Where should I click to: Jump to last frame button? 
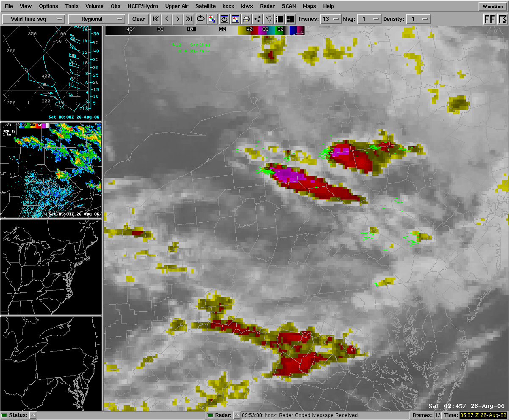pyautogui.click(x=189, y=19)
